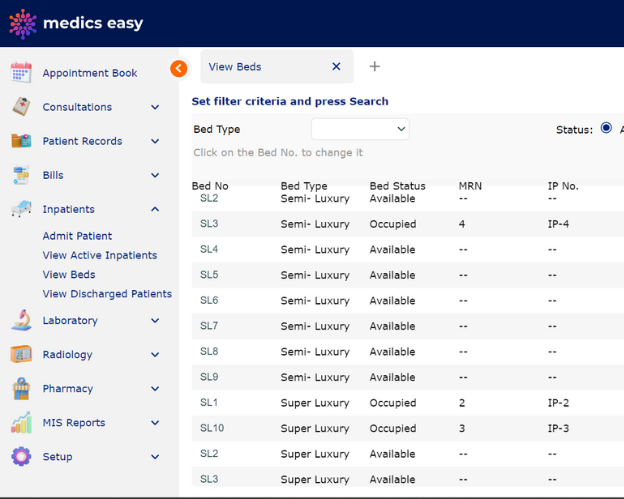624x499 pixels.
Task: Select the first Status radio button
Action: point(606,128)
